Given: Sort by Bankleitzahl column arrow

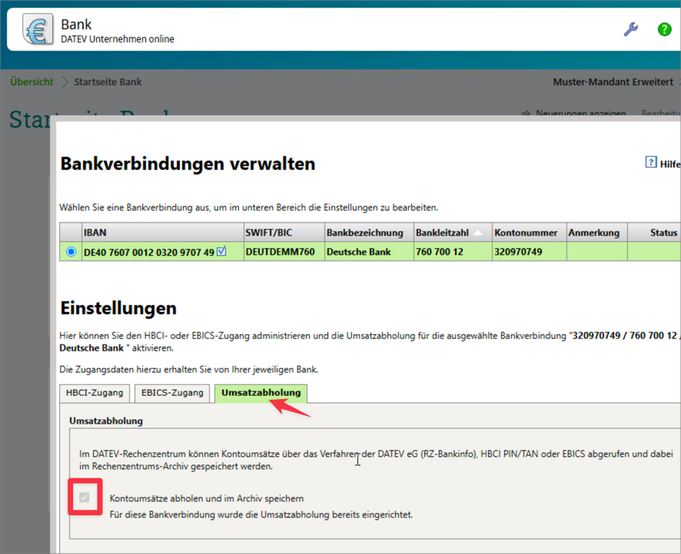Looking at the screenshot, I should coord(478,233).
